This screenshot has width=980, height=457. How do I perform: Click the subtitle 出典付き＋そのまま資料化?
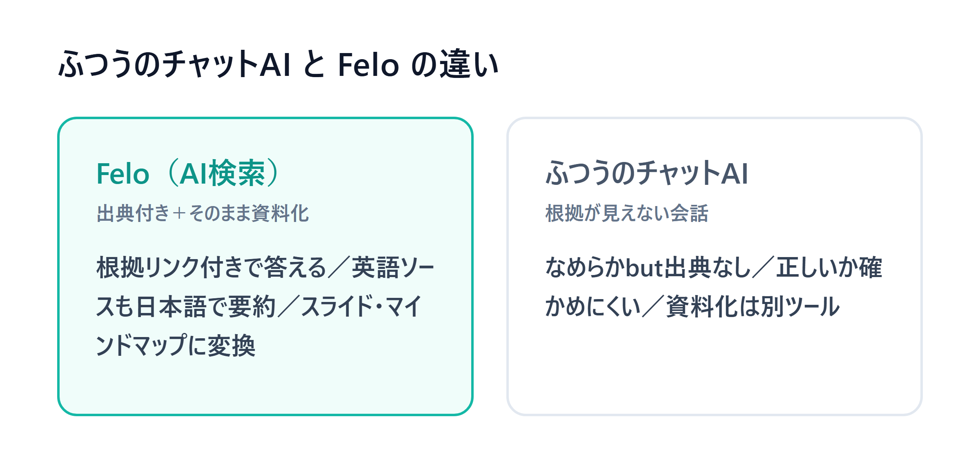coord(203,213)
